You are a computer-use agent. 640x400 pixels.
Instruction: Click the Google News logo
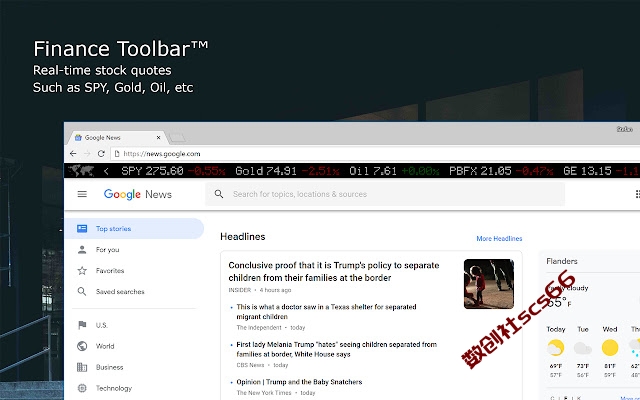point(138,194)
